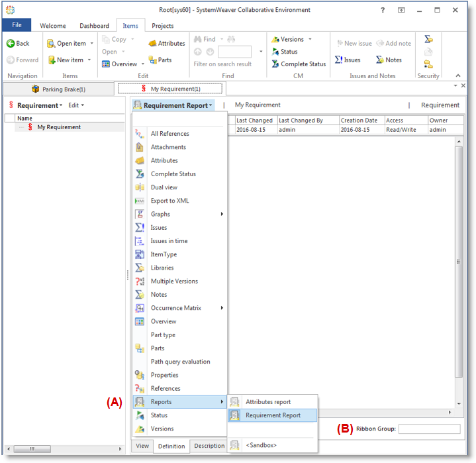Select Attributes report in Reports submenu
The width and height of the screenshot is (476, 463).
coord(272,401)
